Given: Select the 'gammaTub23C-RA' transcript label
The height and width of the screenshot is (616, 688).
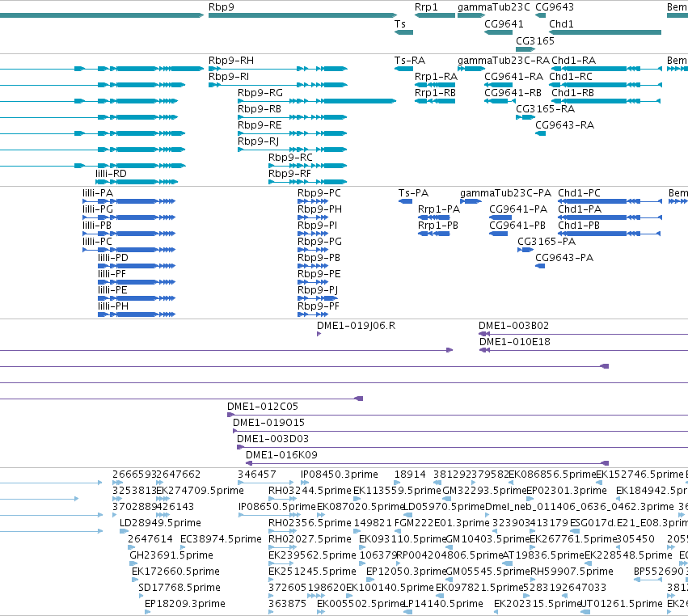Looking at the screenshot, I should click(x=504, y=61).
